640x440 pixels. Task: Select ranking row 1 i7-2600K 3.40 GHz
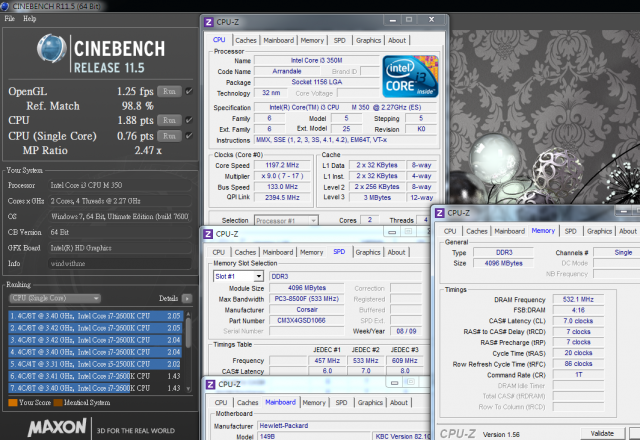[x=95, y=316]
